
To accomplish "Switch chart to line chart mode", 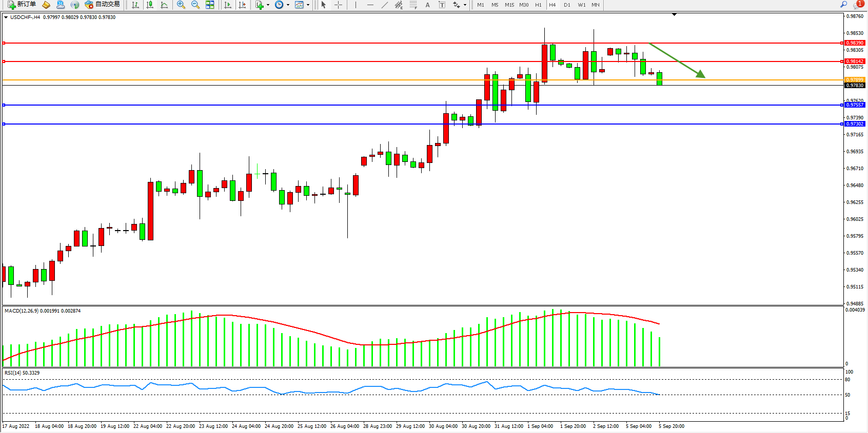I will pyautogui.click(x=164, y=5).
